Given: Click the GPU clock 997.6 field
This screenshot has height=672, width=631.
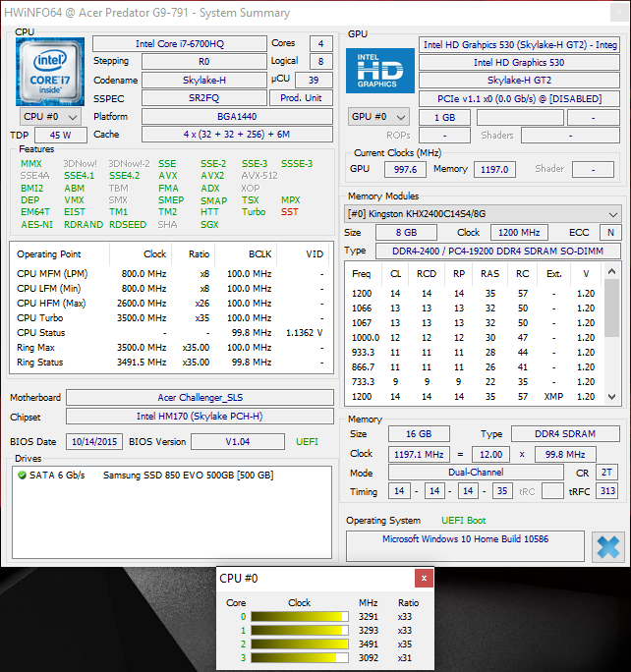Looking at the screenshot, I should coord(405,169).
